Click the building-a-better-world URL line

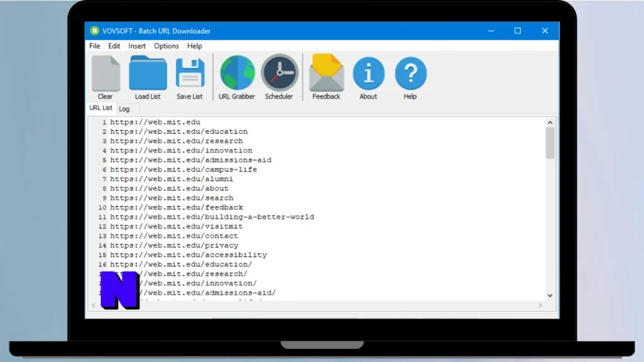[x=212, y=217]
